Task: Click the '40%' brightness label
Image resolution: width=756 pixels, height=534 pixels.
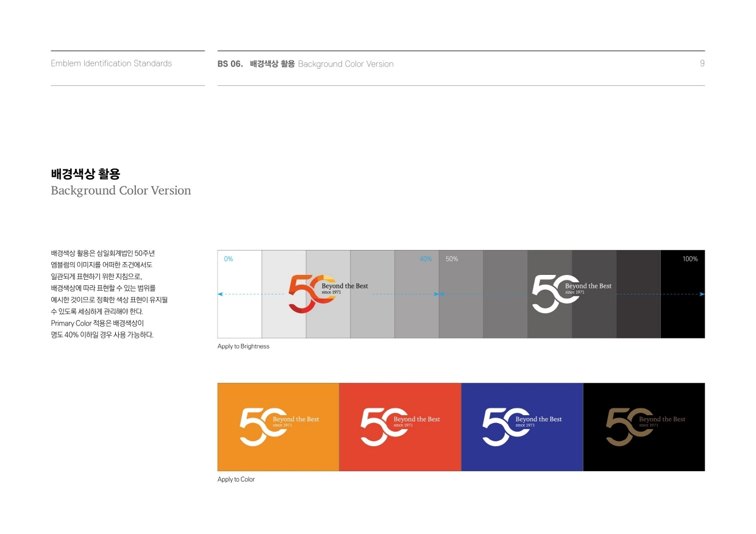Action: (x=426, y=259)
